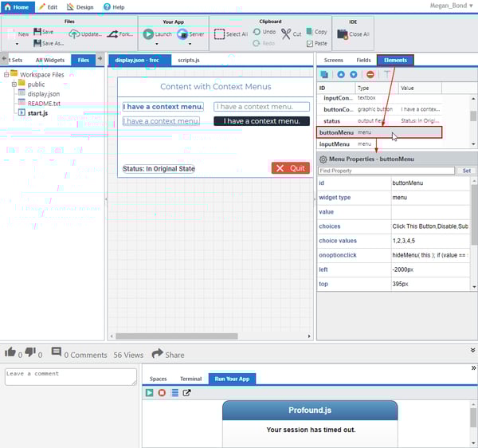Collapse the Workspace Files root folder
478x448 pixels.
click(x=6, y=74)
